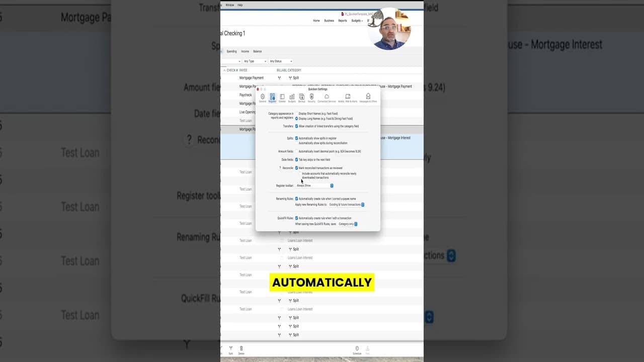The image size is (644, 362).
Task: Switch to the Balance view tab
Action: [258, 51]
